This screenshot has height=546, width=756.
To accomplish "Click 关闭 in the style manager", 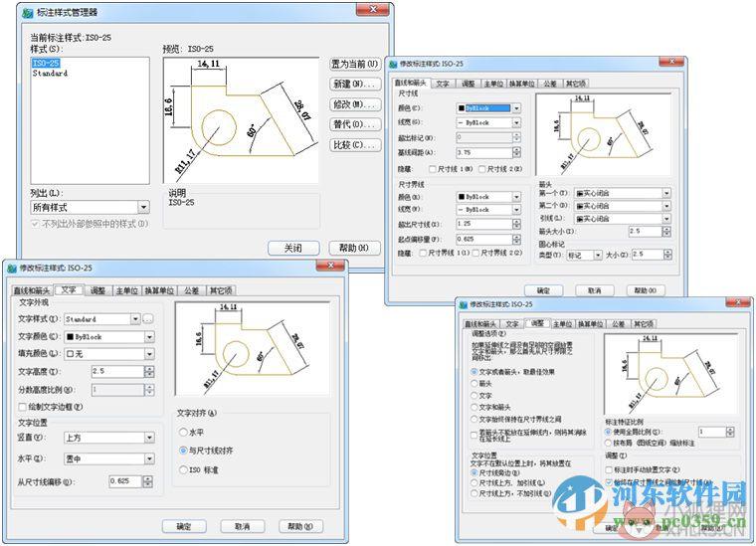I will point(293,249).
